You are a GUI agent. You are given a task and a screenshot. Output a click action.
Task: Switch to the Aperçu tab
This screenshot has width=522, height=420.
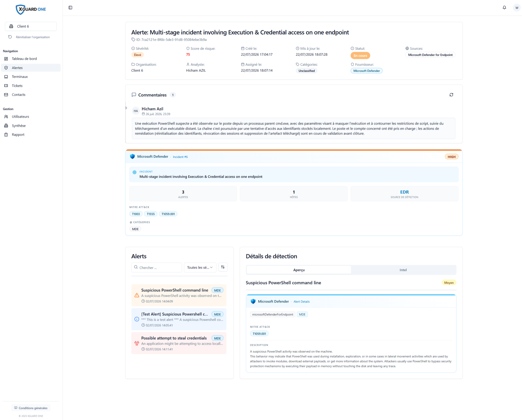click(x=299, y=270)
